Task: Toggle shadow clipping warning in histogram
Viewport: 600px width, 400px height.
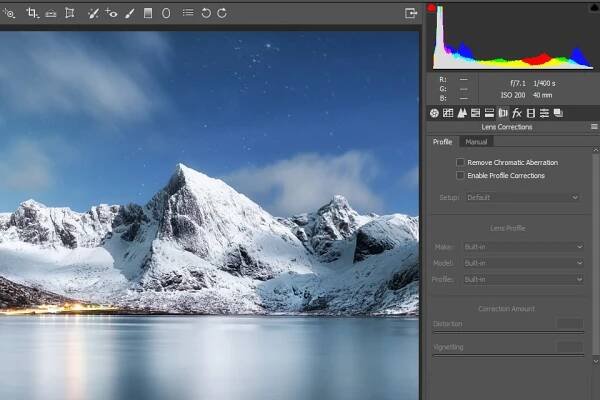Action: [431, 8]
